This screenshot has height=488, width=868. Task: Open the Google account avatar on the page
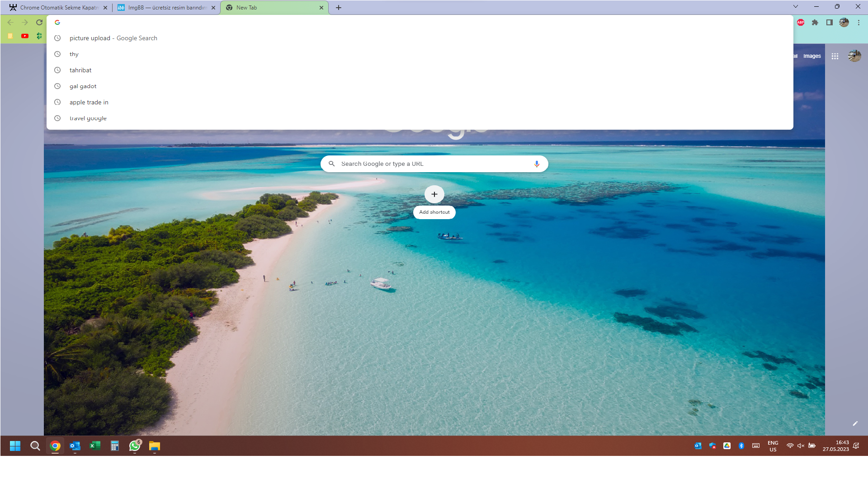[x=854, y=56]
